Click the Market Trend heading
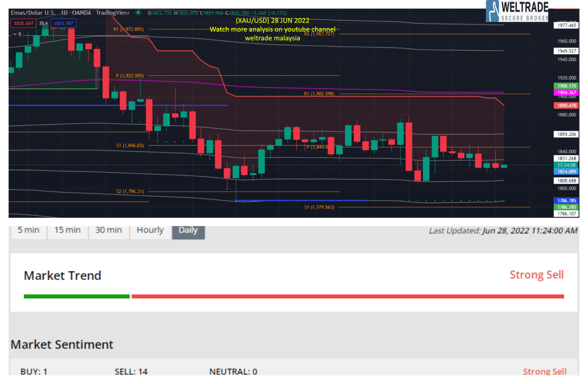The image size is (588, 384). click(62, 275)
